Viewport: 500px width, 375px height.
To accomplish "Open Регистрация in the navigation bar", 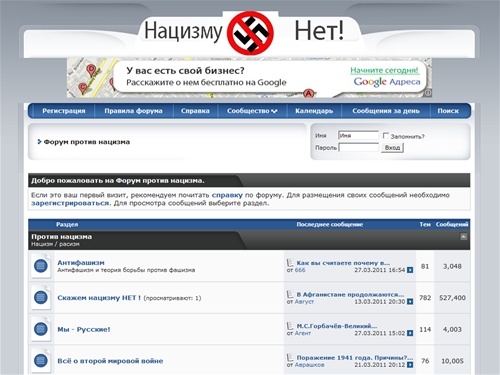I will 64,111.
